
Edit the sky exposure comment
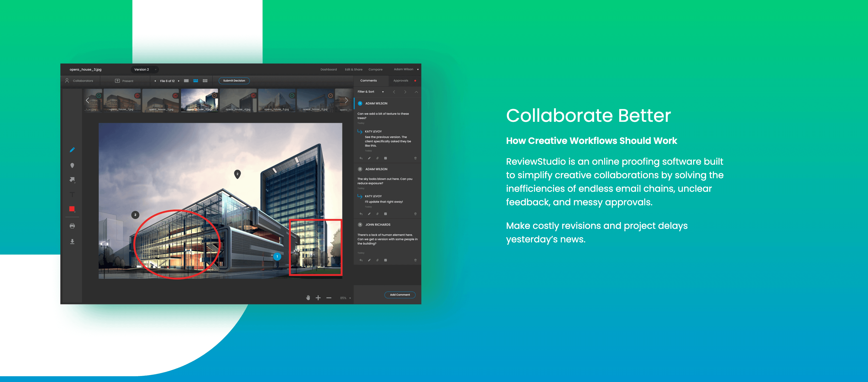point(369,214)
